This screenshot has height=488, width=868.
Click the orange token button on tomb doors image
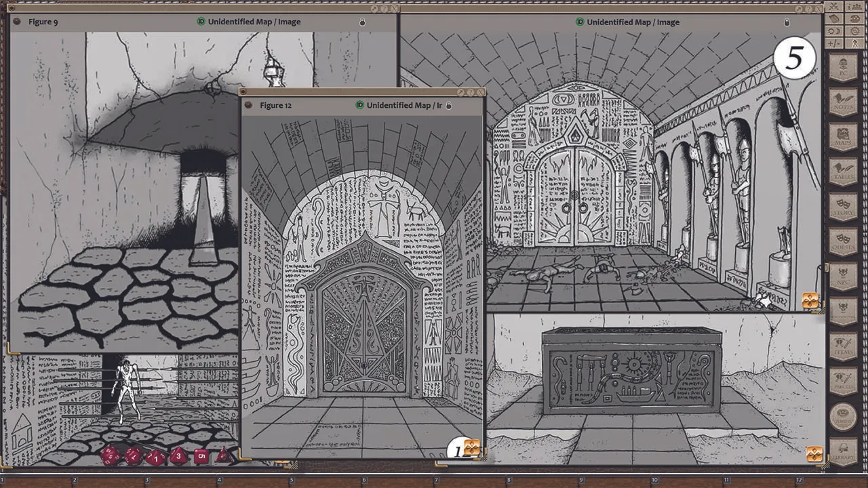(x=810, y=301)
